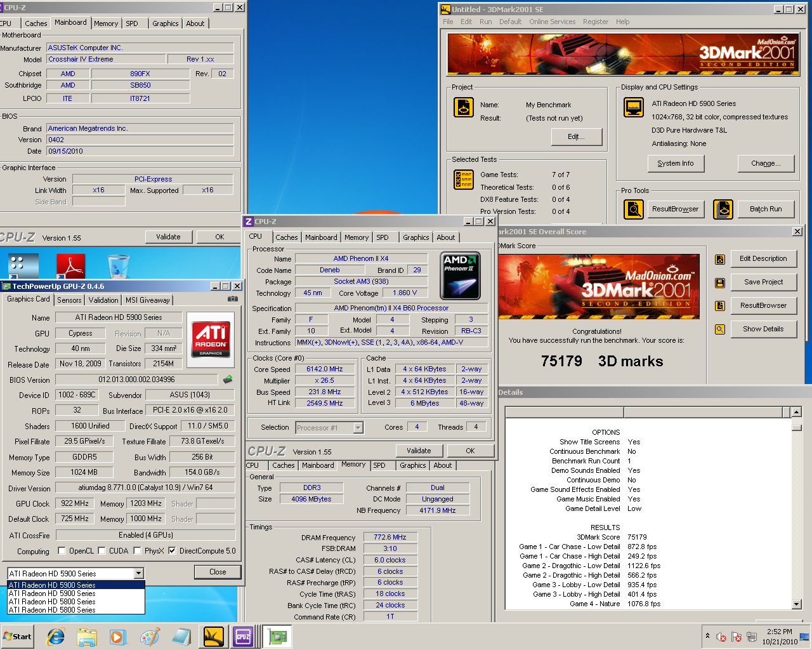Switch to GPU-Z taskbar button

click(x=277, y=637)
